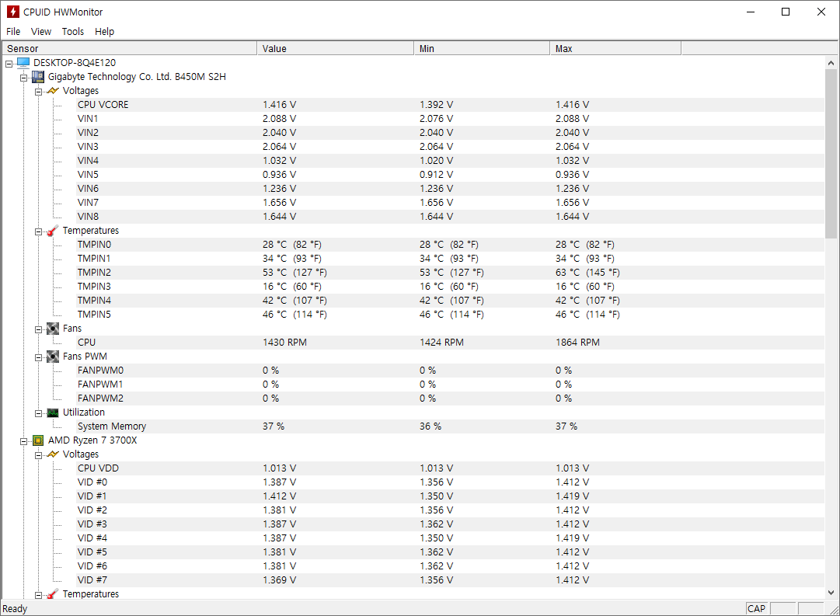This screenshot has height=616, width=840.
Task: Click the AMD Ryzen 7 3700X label
Action: [92, 440]
